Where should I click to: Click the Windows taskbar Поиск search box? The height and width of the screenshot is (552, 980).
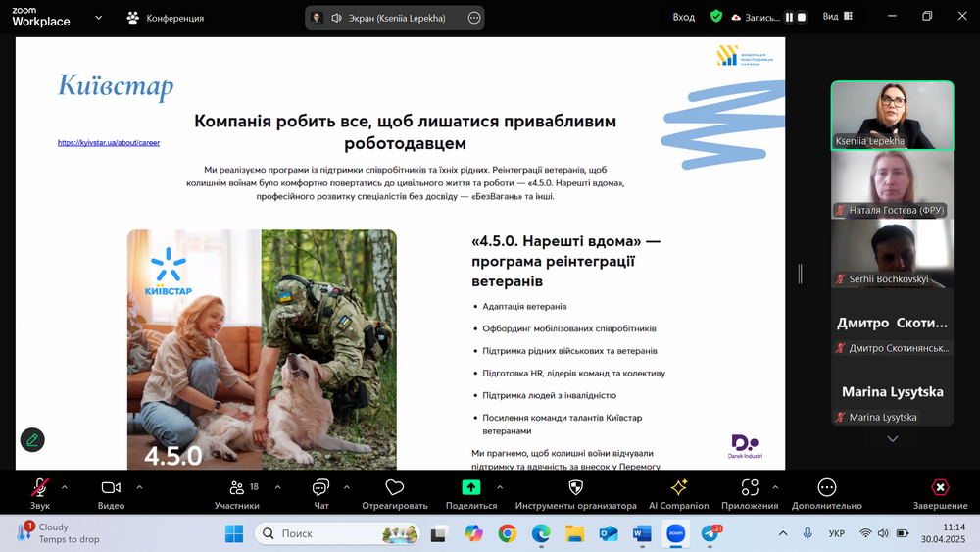tap(338, 533)
